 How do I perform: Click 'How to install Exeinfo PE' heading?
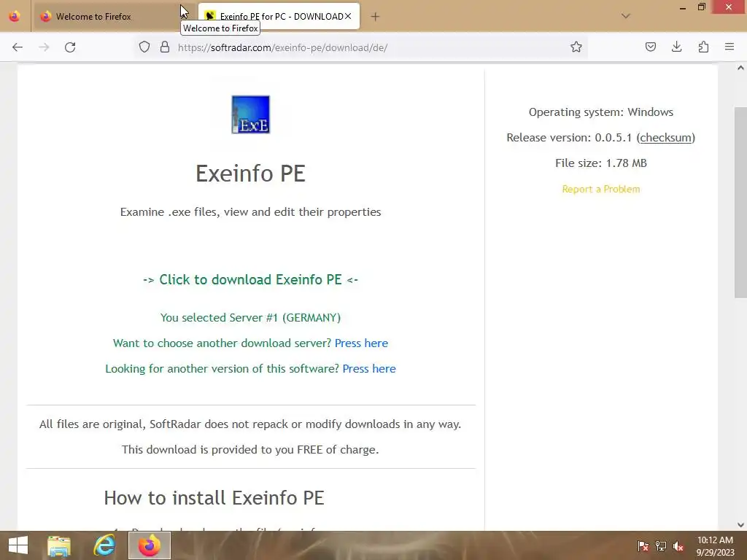tap(214, 498)
